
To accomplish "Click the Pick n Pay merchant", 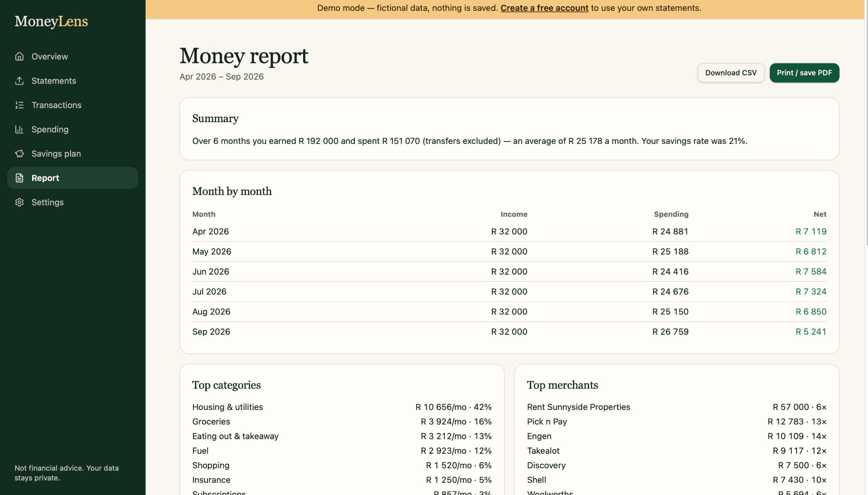I will pyautogui.click(x=547, y=422).
